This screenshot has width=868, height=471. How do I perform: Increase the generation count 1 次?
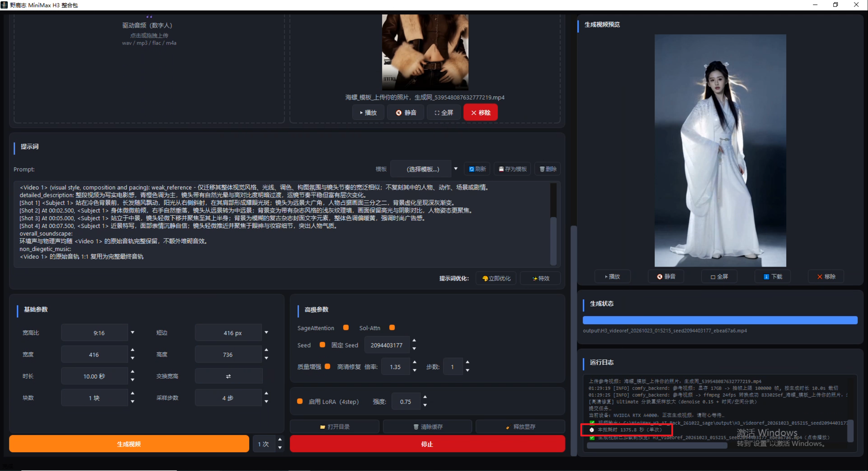[x=280, y=440]
